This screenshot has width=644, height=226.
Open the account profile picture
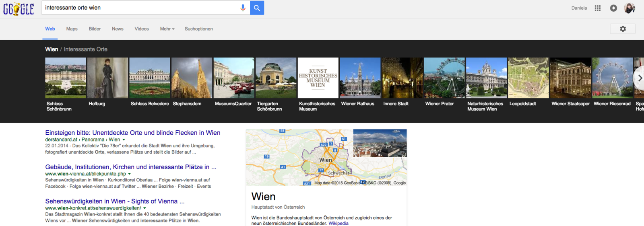630,8
